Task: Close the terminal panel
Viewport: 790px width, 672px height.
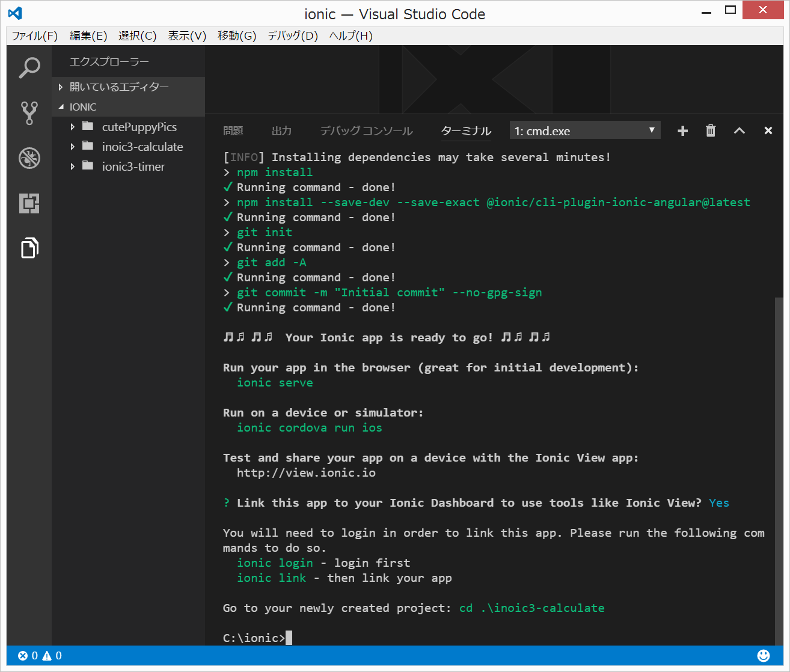Action: (768, 131)
